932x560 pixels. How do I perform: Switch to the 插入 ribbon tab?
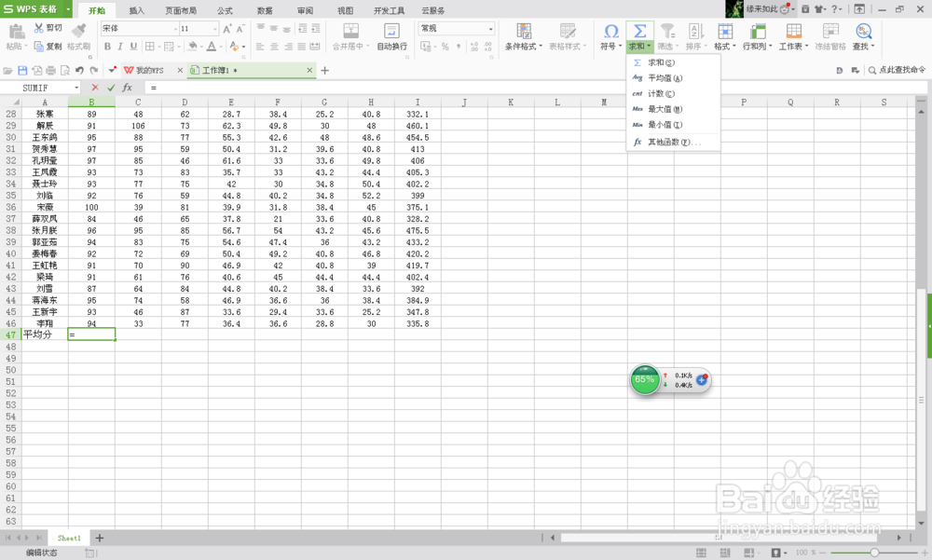pos(137,10)
